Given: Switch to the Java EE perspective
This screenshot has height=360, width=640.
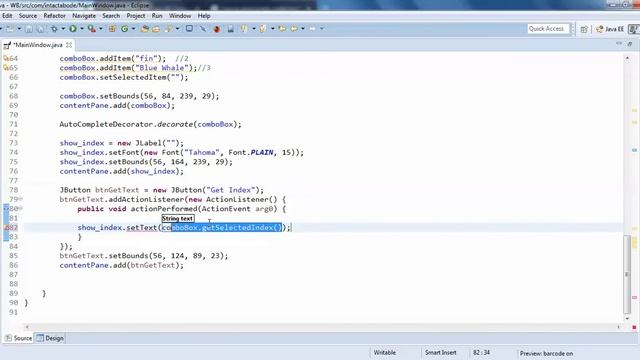Looking at the screenshot, I should point(610,29).
